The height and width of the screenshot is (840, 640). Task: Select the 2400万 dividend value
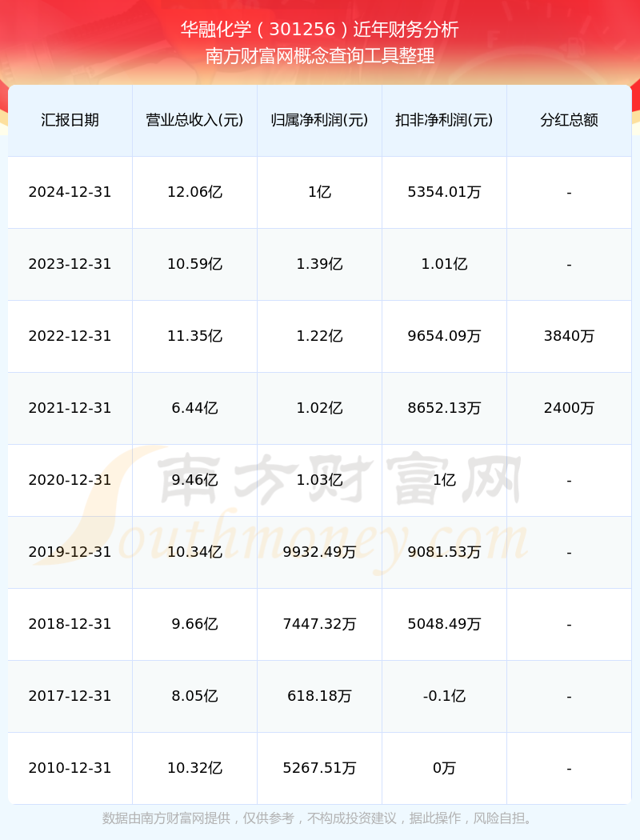[x=570, y=408]
